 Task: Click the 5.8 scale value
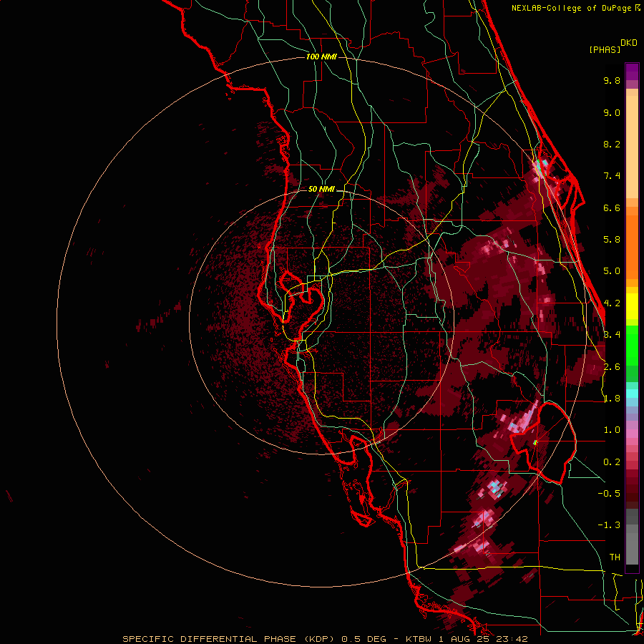click(x=612, y=240)
